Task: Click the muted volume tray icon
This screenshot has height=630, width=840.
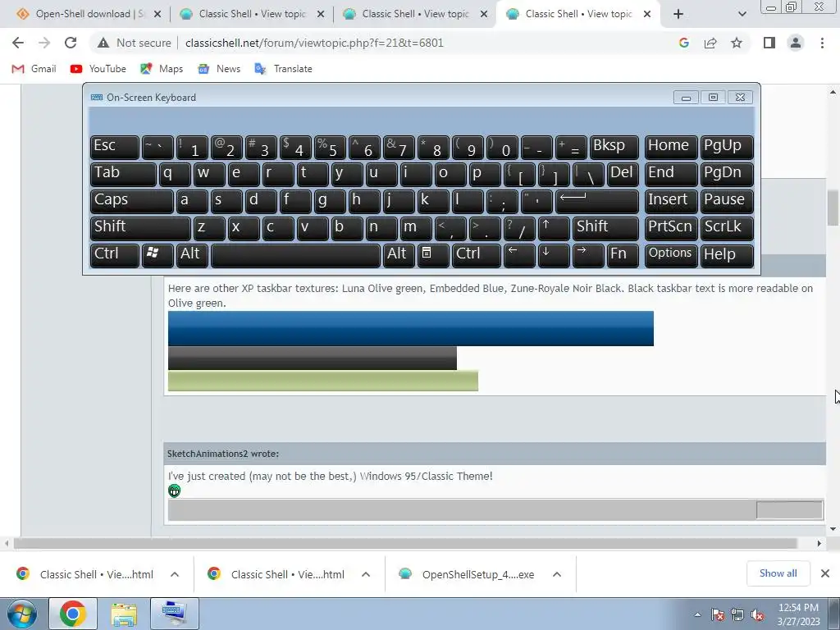Action: 757,614
